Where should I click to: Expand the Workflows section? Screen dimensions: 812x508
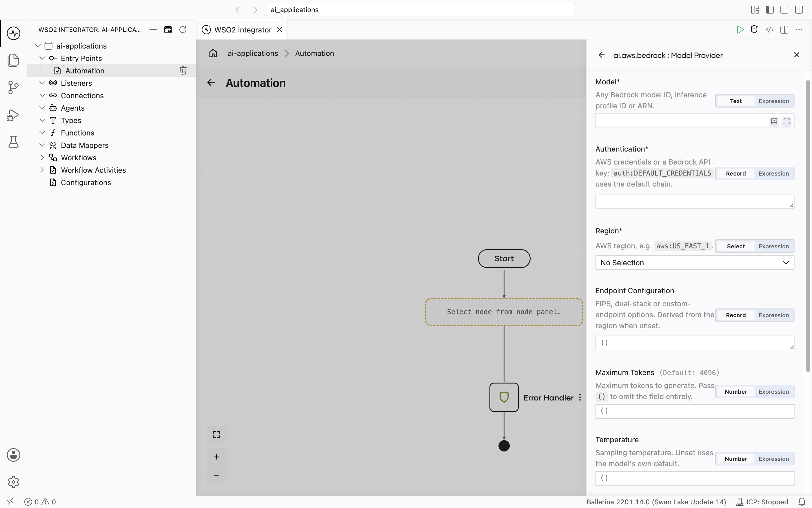[x=42, y=157]
